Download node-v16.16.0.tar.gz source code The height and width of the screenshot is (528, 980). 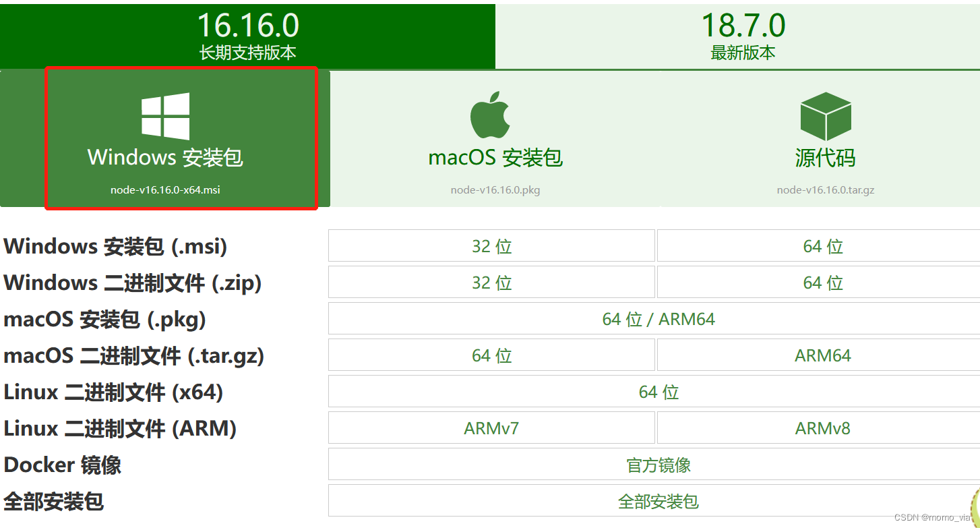826,189
